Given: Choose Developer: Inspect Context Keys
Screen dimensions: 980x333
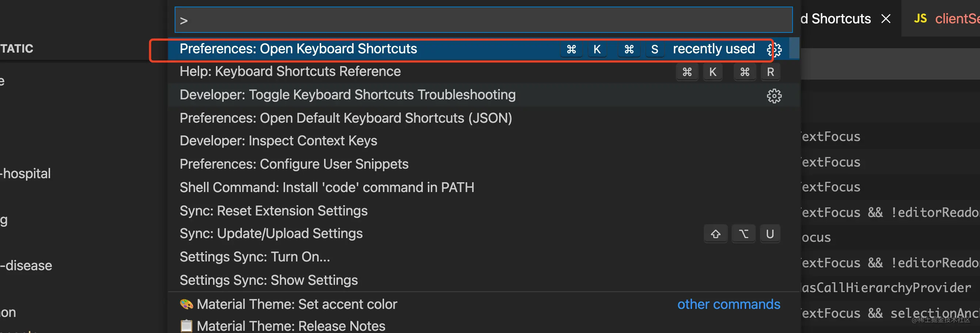Looking at the screenshot, I should [x=278, y=141].
